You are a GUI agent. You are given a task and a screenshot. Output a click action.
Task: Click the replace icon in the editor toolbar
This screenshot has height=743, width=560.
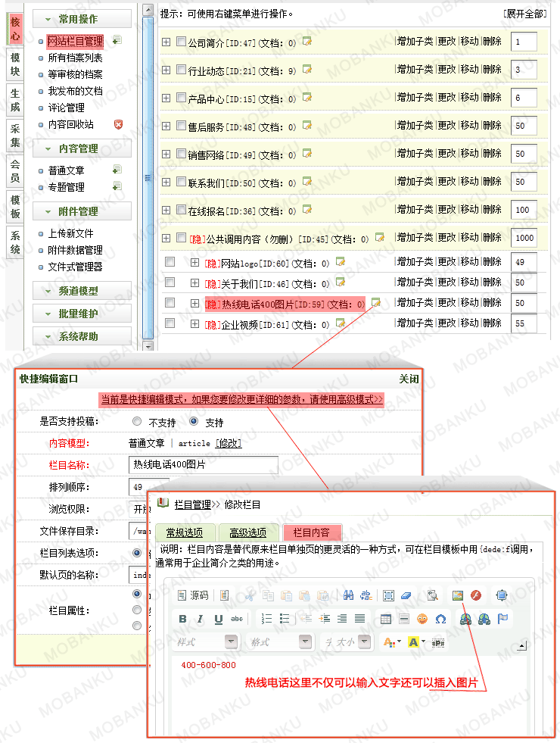click(366, 595)
